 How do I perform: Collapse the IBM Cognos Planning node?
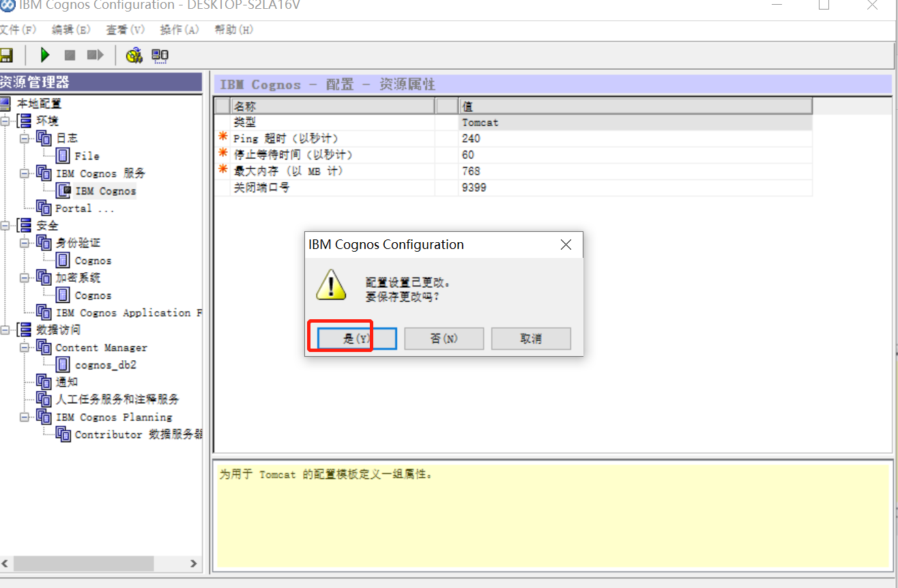[25, 417]
